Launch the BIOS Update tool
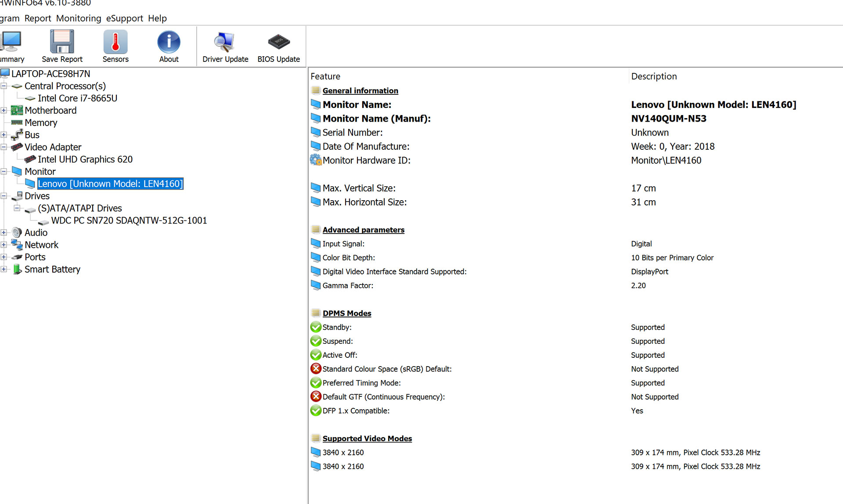843x504 pixels. [279, 46]
